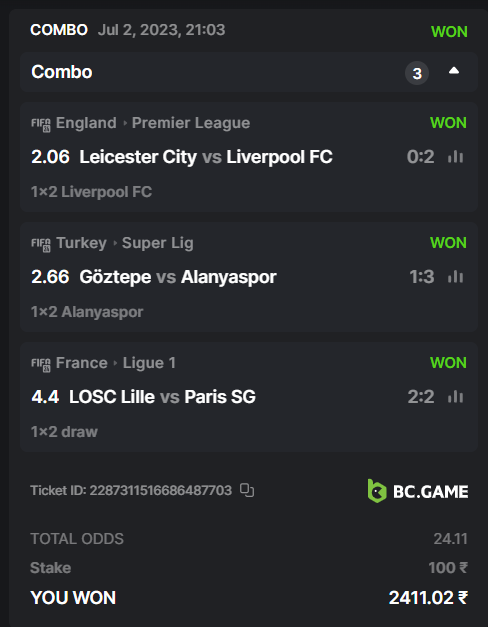Collapse the Combo section with the up arrow
Viewport: 488px width, 627px height.
(454, 71)
